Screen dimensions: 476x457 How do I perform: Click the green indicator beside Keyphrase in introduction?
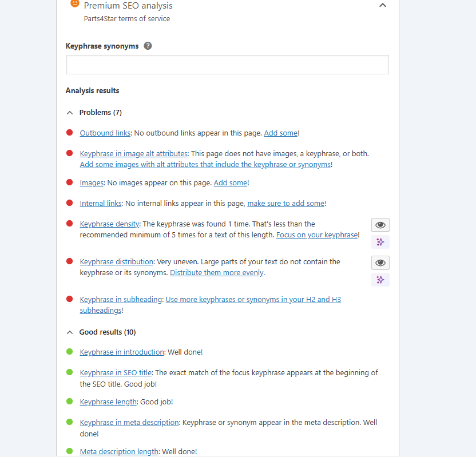(x=69, y=352)
